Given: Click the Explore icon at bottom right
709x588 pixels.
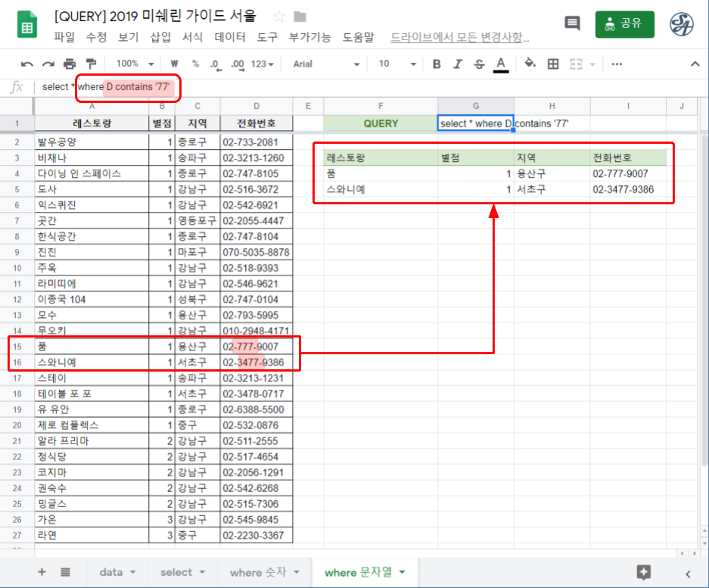Looking at the screenshot, I should pyautogui.click(x=644, y=572).
